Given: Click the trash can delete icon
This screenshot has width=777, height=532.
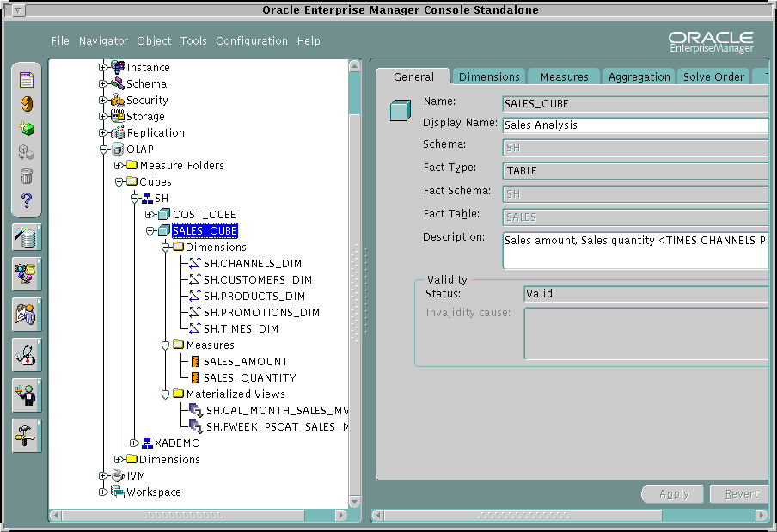Looking at the screenshot, I should (27, 176).
